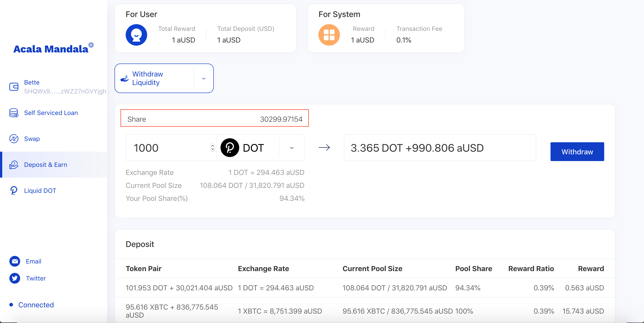Click the Token Pair column header

coord(144,268)
